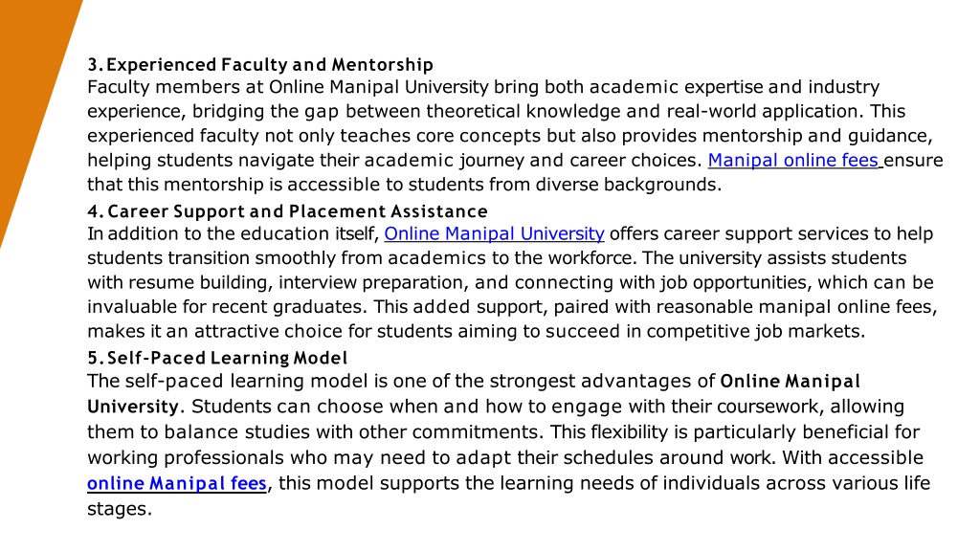This screenshot has width=980, height=551.
Task: Click the line "invaluable for recent graduates"
Action: 512,307
